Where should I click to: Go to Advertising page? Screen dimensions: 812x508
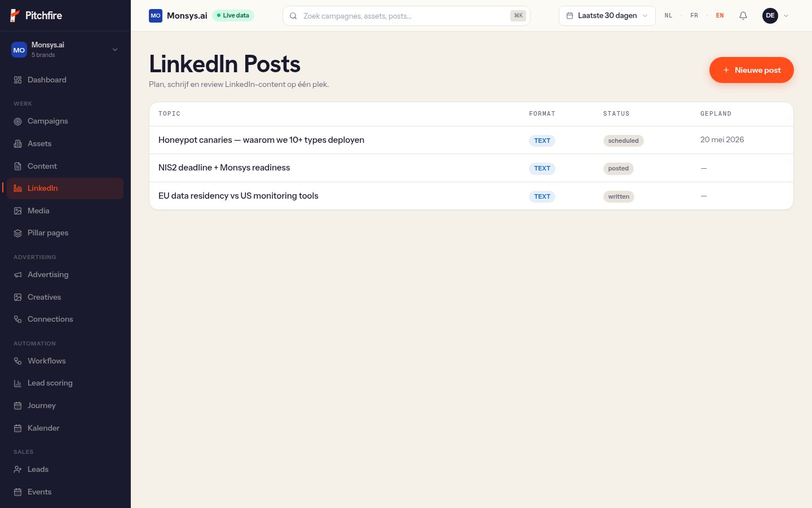[x=65, y=275]
